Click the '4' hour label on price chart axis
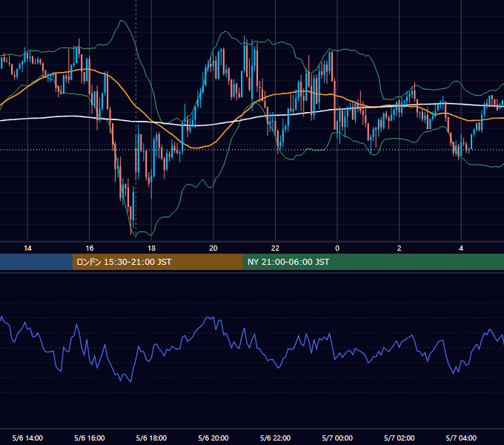The height and width of the screenshot is (445, 504). tap(461, 248)
